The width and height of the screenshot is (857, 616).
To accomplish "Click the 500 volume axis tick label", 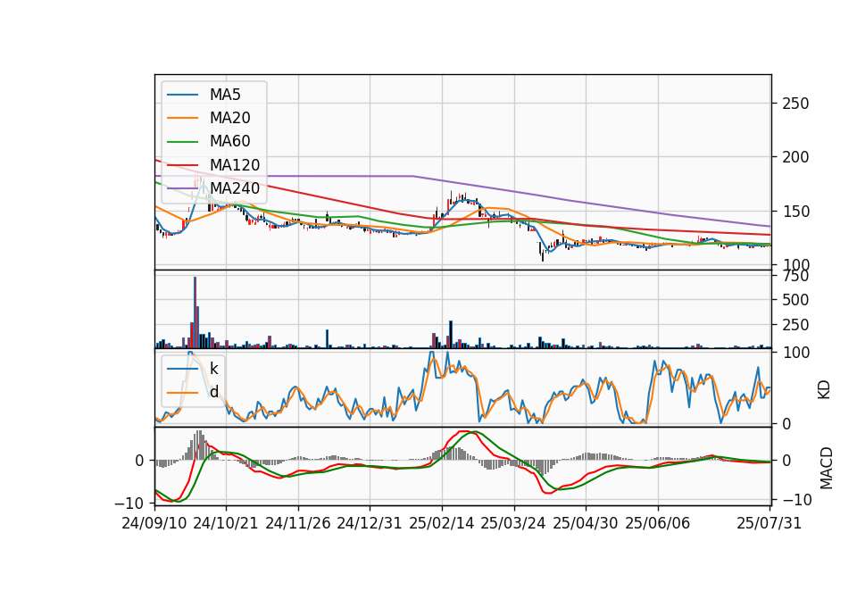I will coord(795,300).
